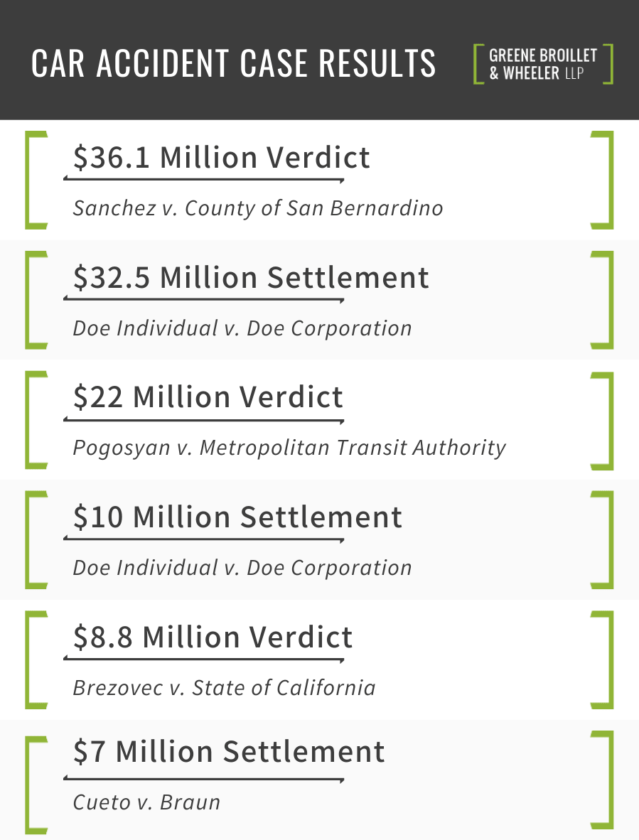This screenshot has width=639, height=840.
Task: Select the $32.5 Million Settlement heading
Action: (251, 278)
